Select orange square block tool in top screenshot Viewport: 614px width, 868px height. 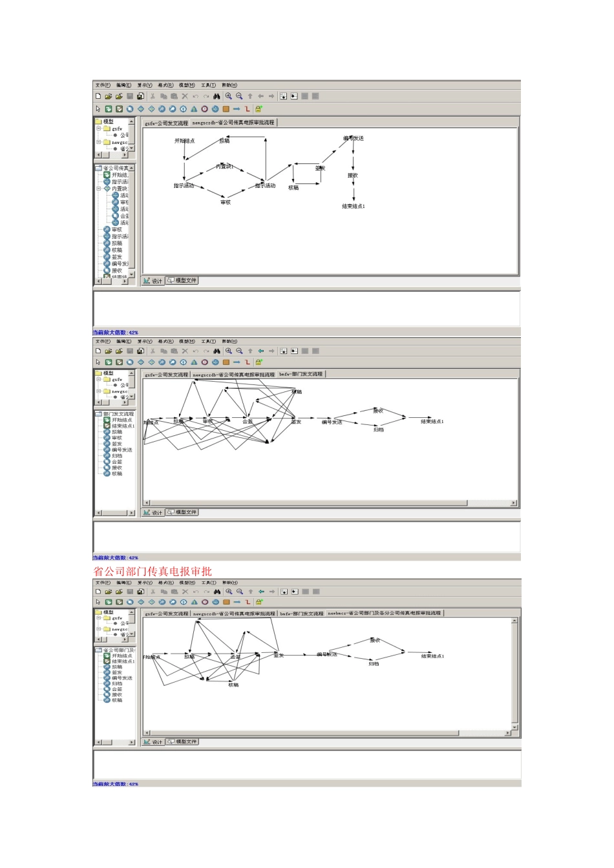click(226, 109)
